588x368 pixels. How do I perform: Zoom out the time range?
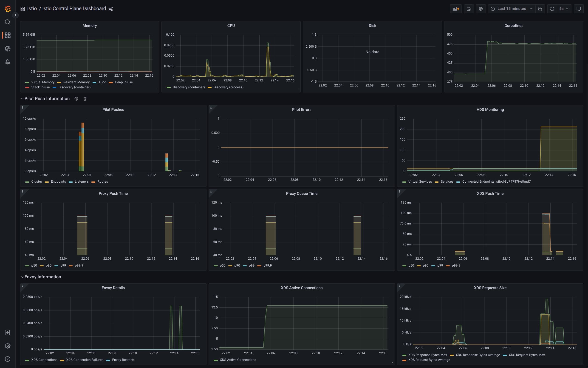click(x=540, y=9)
